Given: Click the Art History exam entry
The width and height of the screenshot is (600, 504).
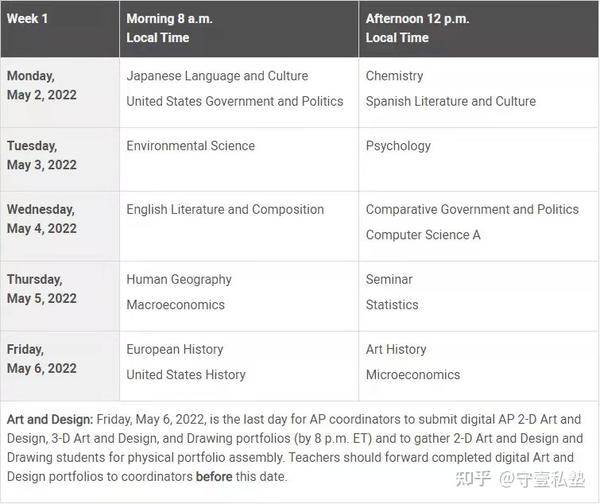Looking at the screenshot, I should 396,350.
